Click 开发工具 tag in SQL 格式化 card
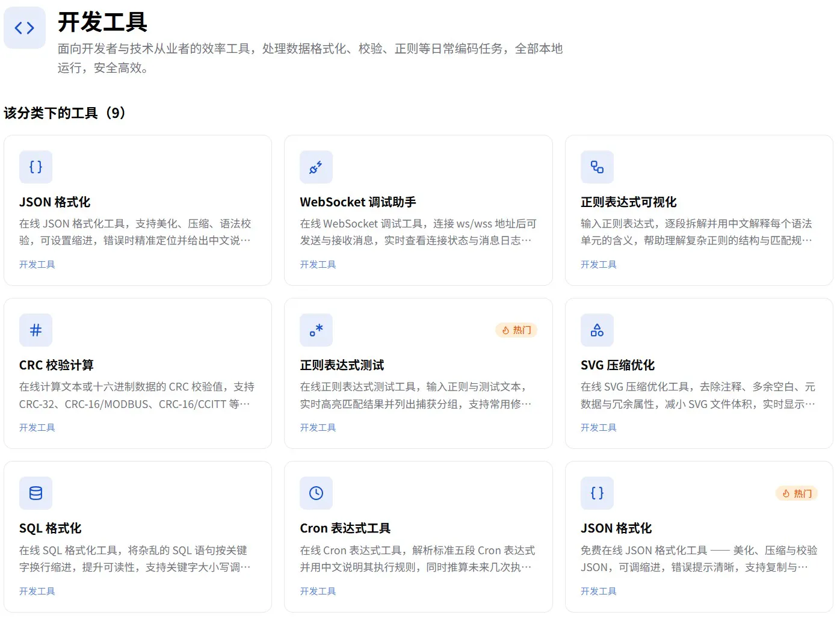This screenshot has height=621, width=840. pyautogui.click(x=37, y=591)
